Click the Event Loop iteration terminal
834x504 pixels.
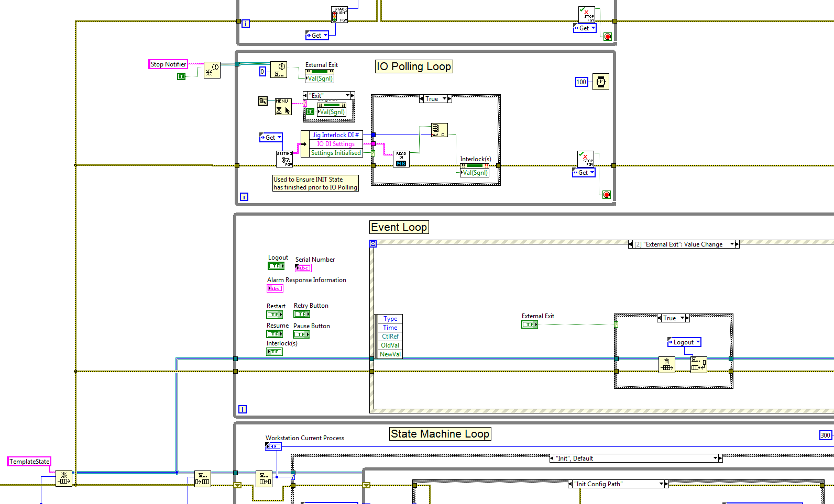[243, 409]
